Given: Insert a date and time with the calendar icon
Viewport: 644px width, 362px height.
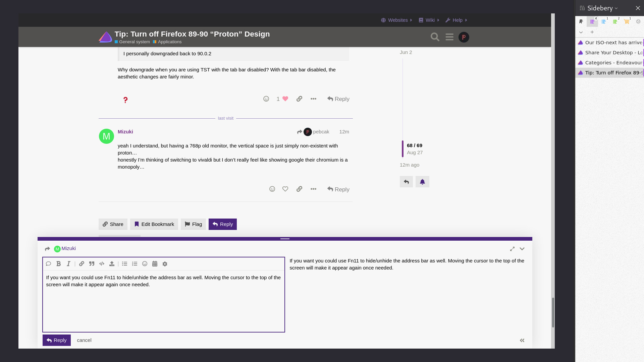Looking at the screenshot, I should pyautogui.click(x=155, y=264).
